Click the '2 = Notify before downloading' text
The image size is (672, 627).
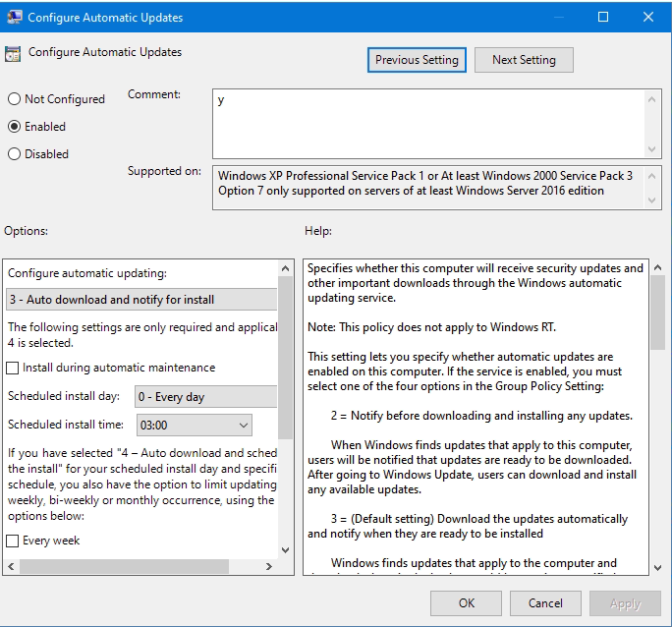click(x=481, y=416)
